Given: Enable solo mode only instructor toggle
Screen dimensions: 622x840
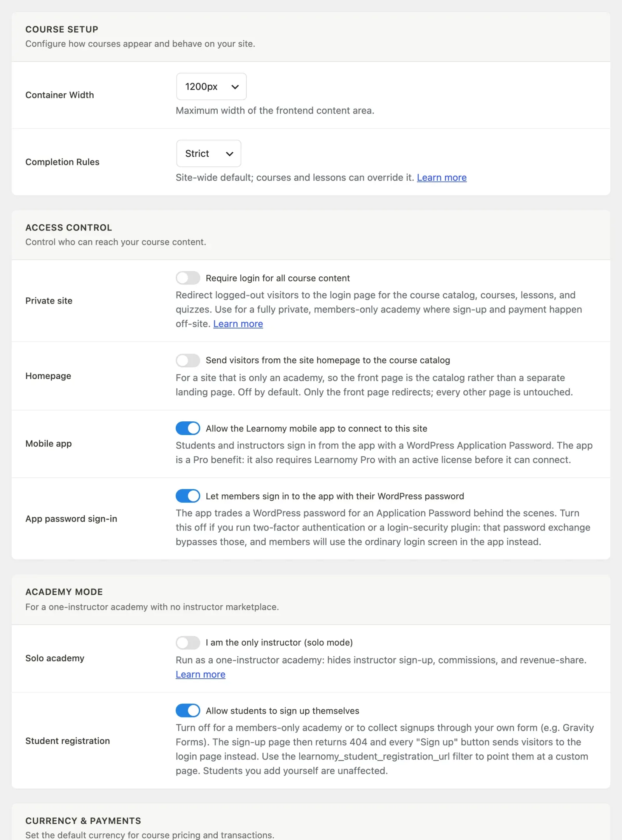Looking at the screenshot, I should tap(188, 643).
